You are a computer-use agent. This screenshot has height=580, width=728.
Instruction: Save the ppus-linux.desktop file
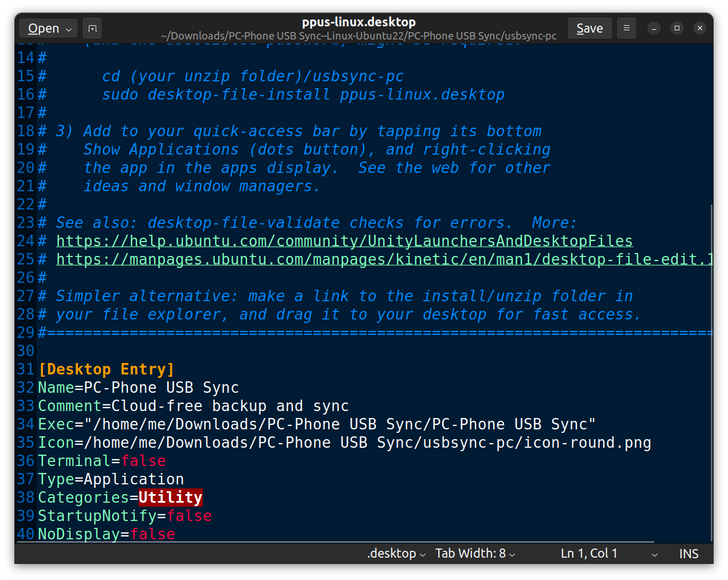click(589, 28)
